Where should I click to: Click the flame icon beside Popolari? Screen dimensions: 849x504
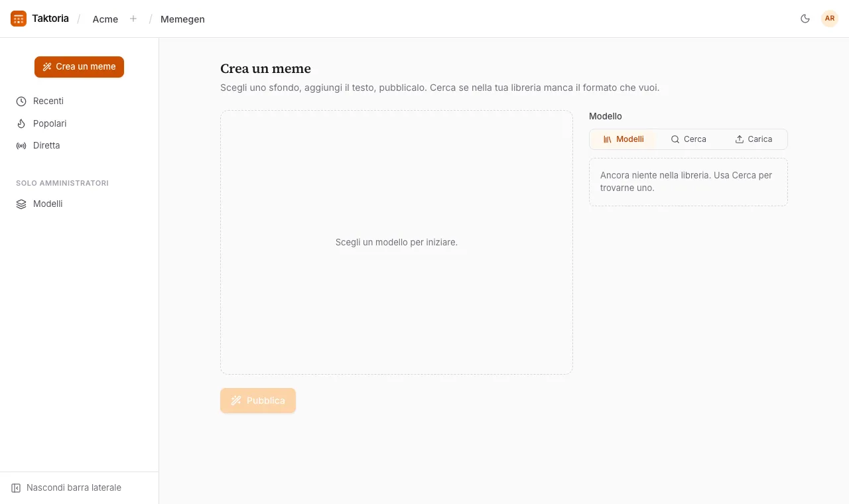21,123
